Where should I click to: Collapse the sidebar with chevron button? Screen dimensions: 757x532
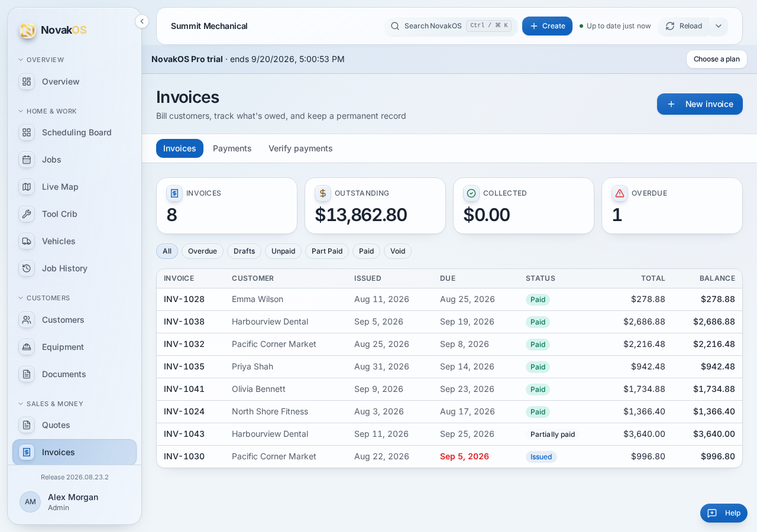[142, 21]
